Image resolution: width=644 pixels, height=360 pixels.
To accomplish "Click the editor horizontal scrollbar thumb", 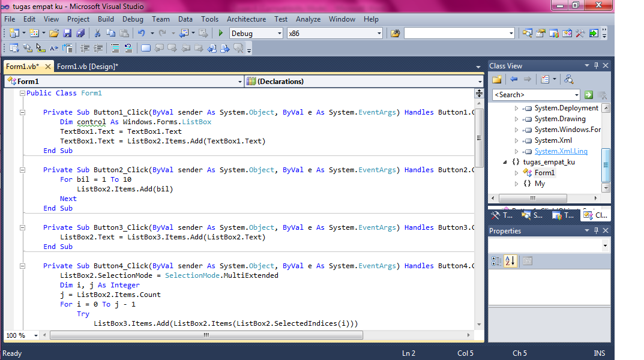I will (206, 335).
